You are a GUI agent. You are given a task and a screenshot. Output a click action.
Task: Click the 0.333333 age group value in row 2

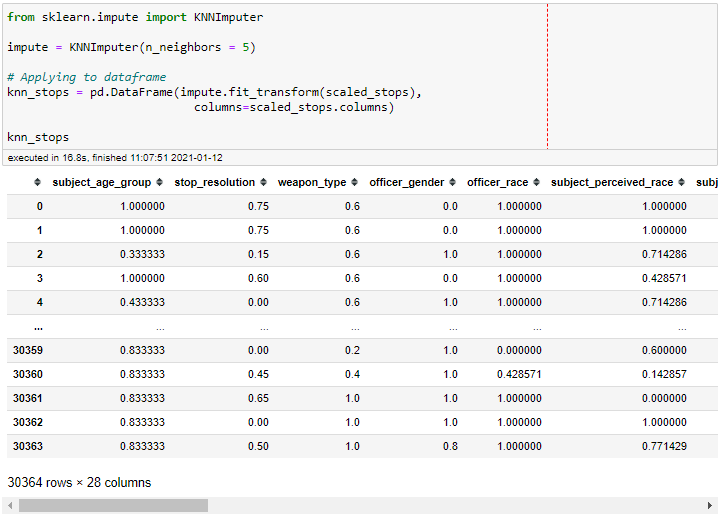[142, 254]
